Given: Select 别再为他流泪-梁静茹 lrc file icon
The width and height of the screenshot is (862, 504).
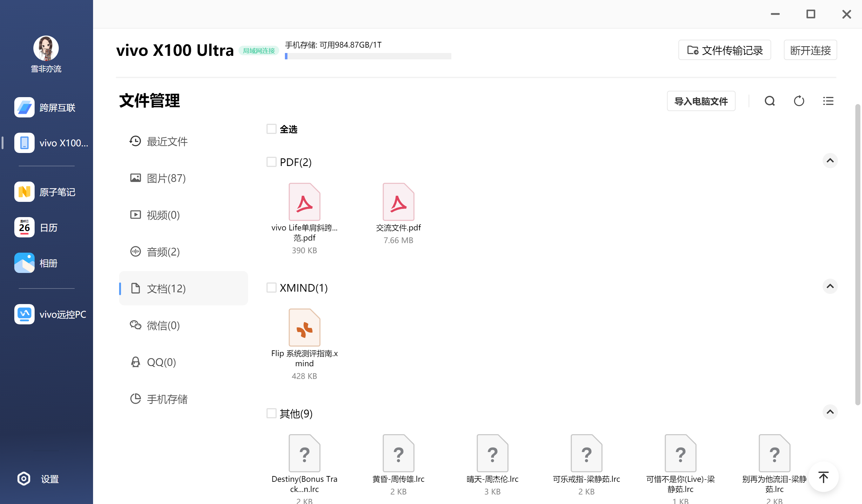Looking at the screenshot, I should tap(775, 453).
